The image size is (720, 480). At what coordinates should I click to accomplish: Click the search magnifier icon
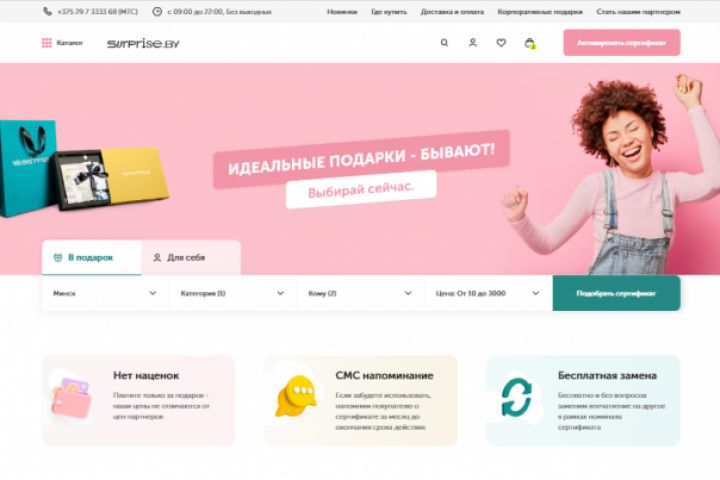pyautogui.click(x=444, y=43)
